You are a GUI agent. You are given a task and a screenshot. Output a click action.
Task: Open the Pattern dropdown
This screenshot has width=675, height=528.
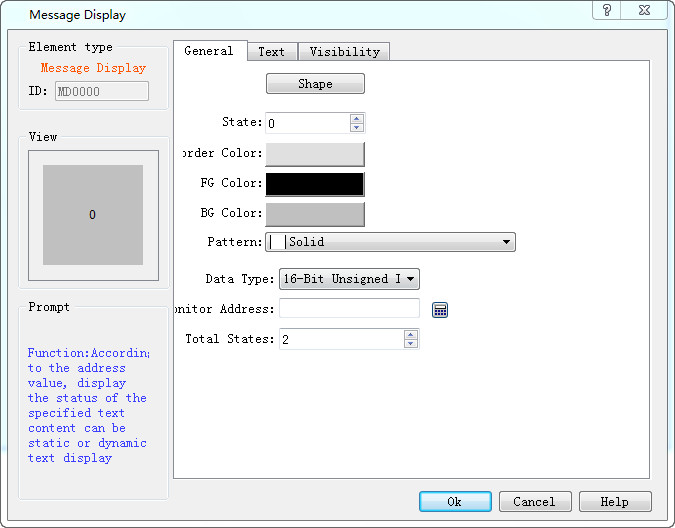click(390, 242)
